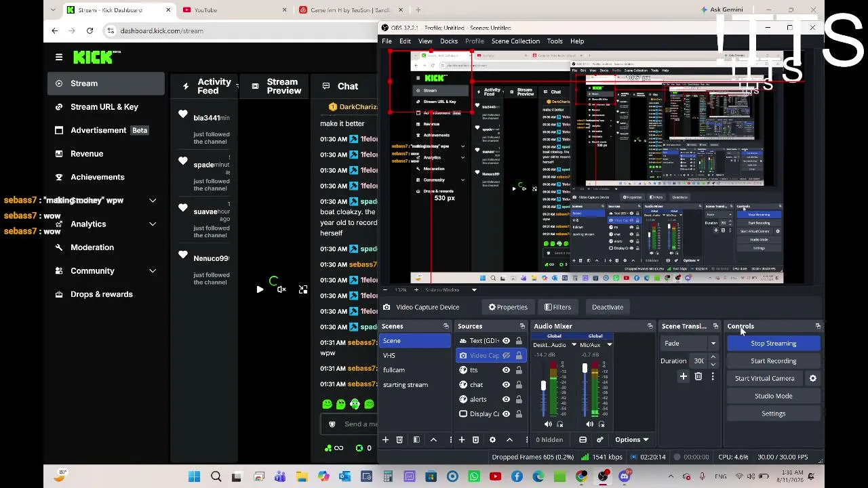868x488 pixels.
Task: Undock the Controls panel
Action: pos(818,327)
